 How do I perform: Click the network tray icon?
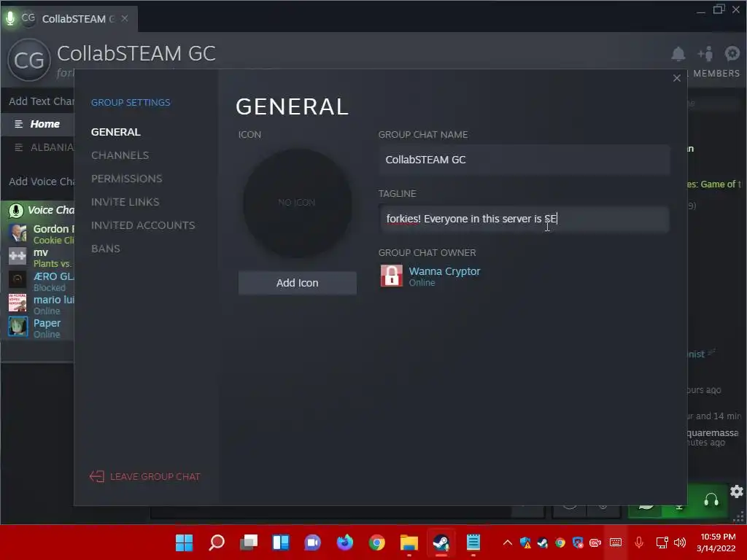point(662,542)
